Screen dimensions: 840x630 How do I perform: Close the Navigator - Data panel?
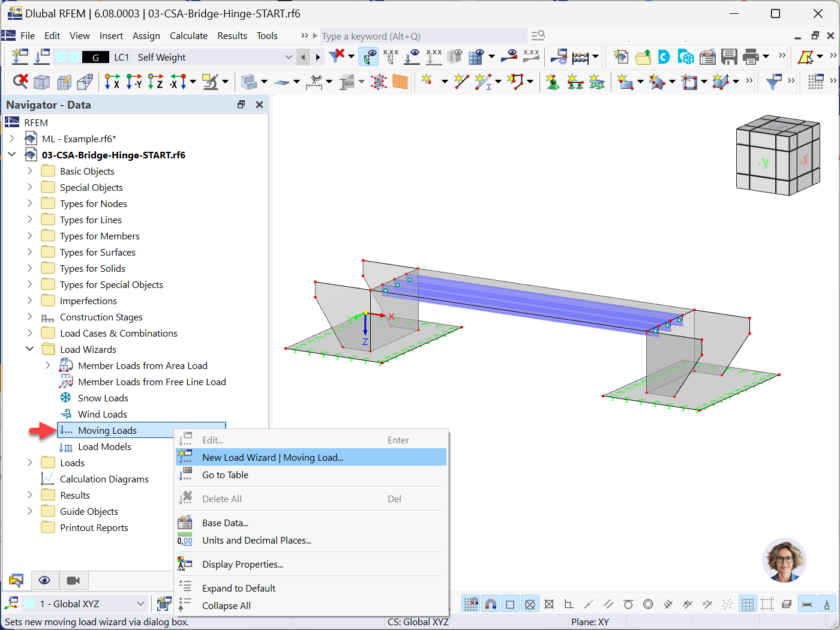tap(259, 104)
